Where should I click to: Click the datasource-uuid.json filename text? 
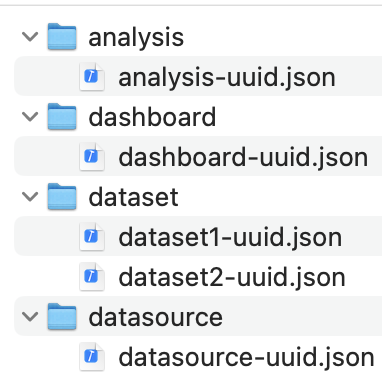[x=247, y=358]
